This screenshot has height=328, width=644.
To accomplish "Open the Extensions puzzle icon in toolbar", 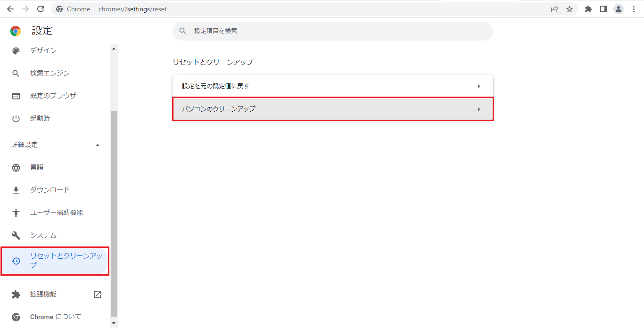I will coord(588,9).
